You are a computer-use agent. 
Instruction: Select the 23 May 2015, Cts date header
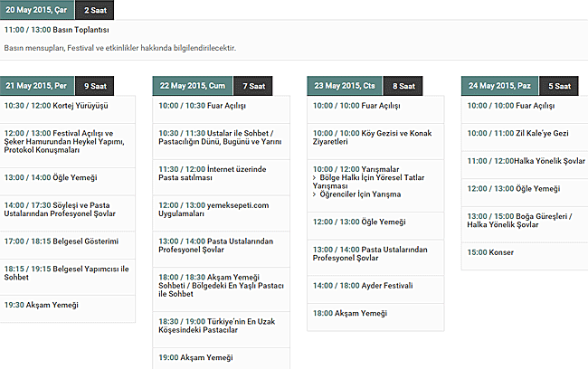pyautogui.click(x=344, y=86)
